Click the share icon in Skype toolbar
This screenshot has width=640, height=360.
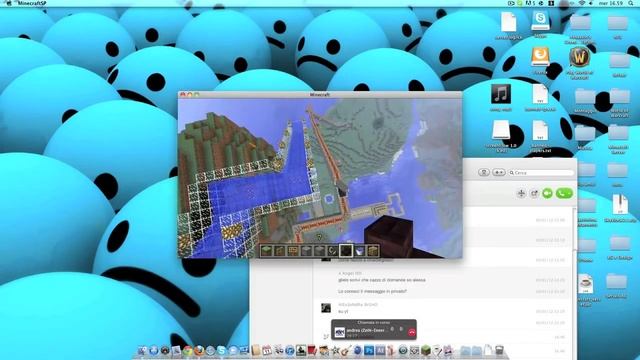pos(534,193)
